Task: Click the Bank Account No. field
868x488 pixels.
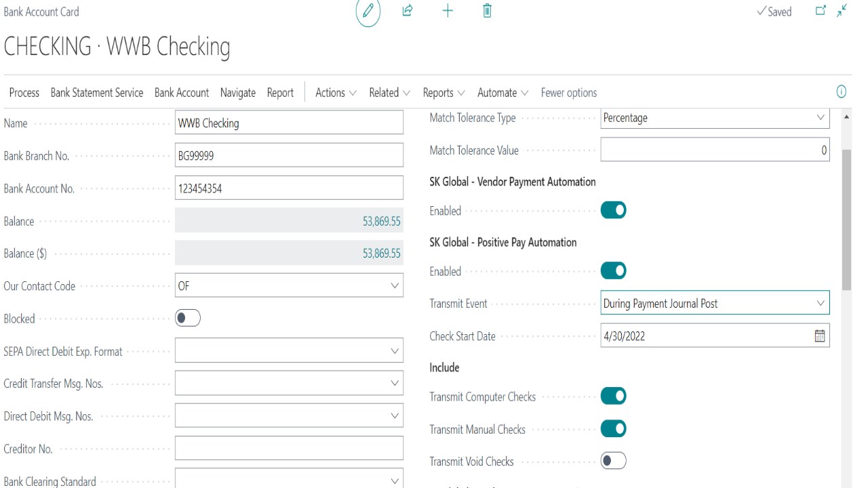Action: tap(289, 188)
